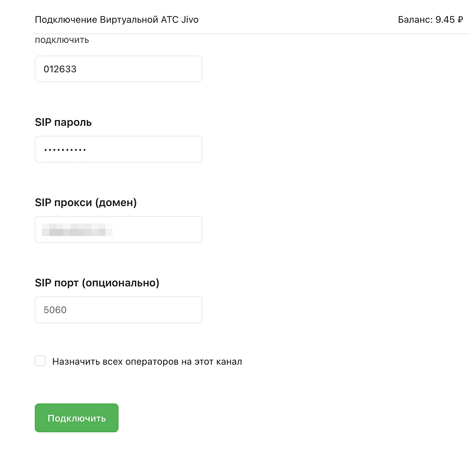Screen dimensions: 476x459
Task: Click the ruble sign next to balance
Action: point(460,20)
